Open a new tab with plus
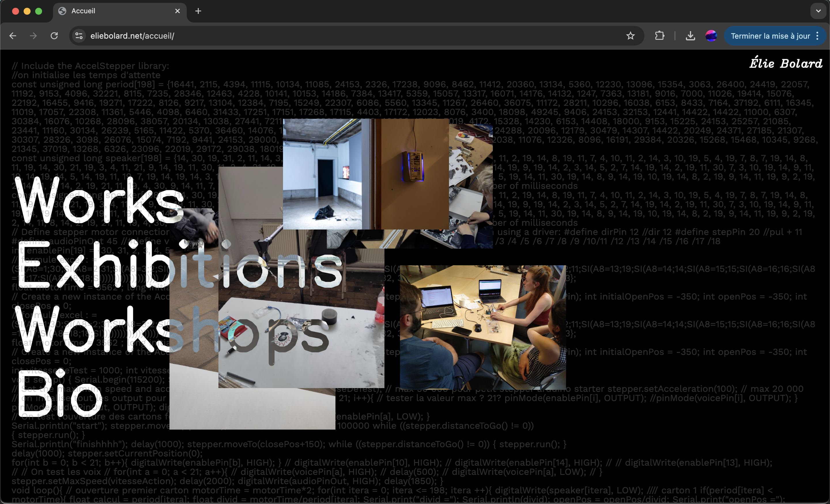Screen dimensions: 830x504 pos(198,11)
